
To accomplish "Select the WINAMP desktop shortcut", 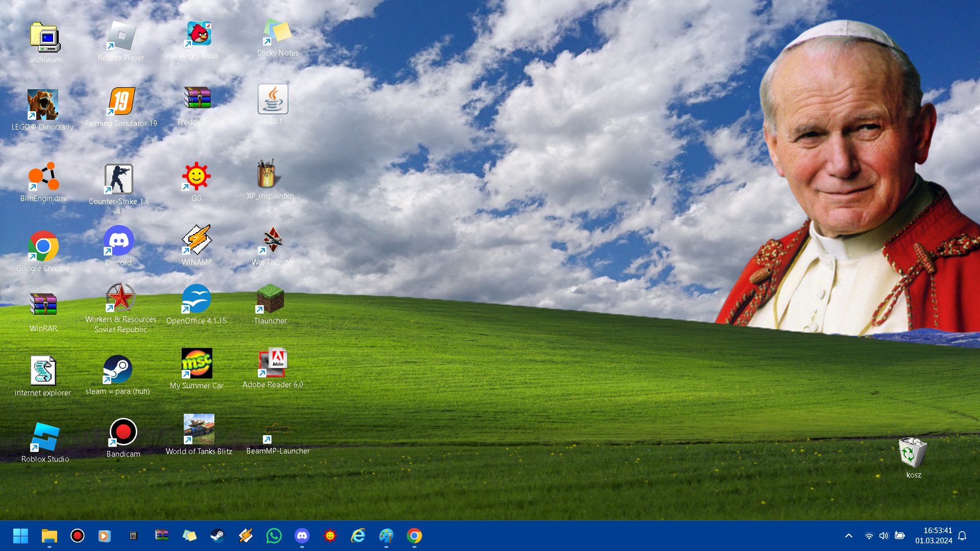I will [197, 240].
